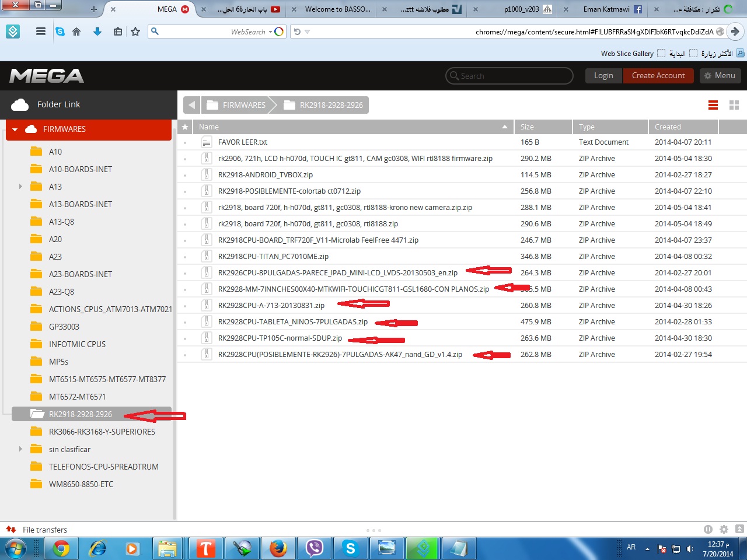This screenshot has height=560, width=747.
Task: Open the transfer settings gear icon
Action: click(x=724, y=530)
